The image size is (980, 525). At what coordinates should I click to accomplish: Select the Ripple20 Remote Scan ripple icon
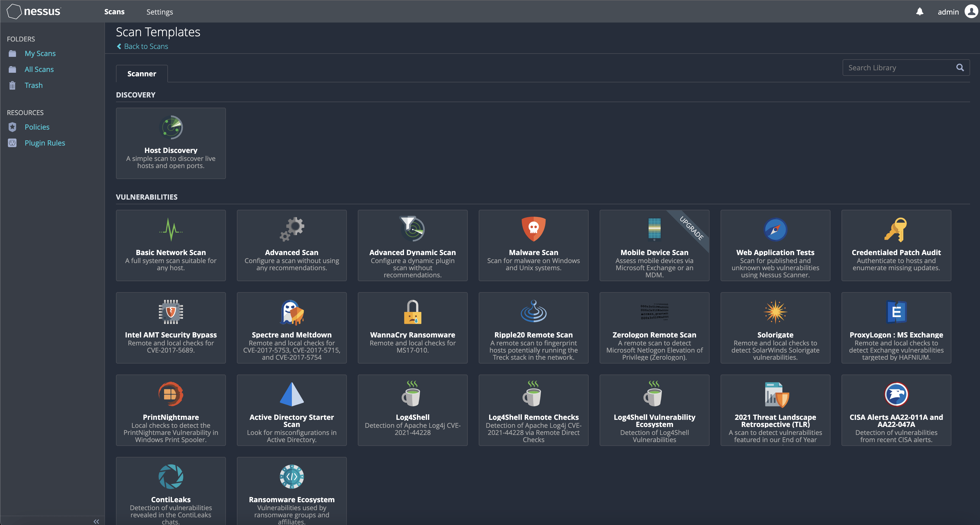[533, 311]
